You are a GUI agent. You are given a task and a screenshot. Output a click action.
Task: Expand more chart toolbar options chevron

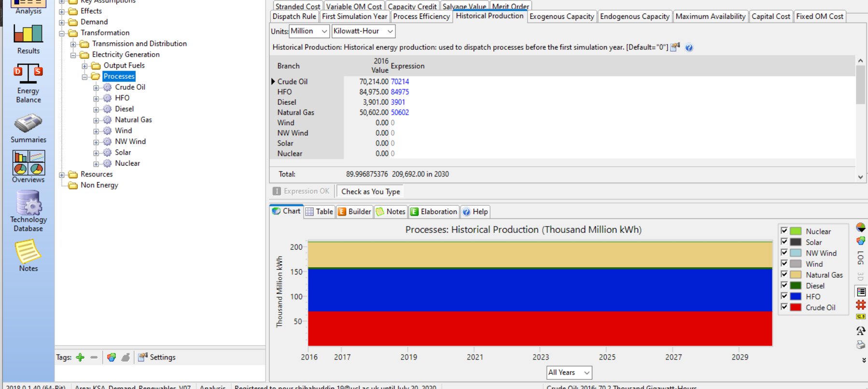(864, 360)
